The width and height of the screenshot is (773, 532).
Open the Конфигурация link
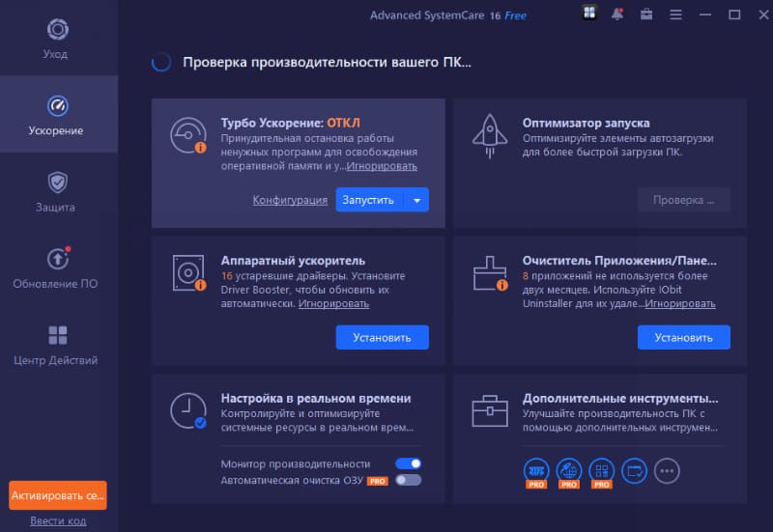click(290, 200)
